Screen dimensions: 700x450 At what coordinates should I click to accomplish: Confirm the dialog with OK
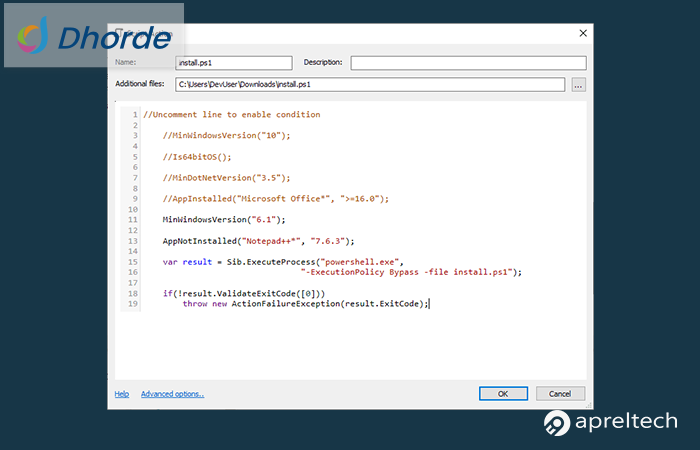503,394
